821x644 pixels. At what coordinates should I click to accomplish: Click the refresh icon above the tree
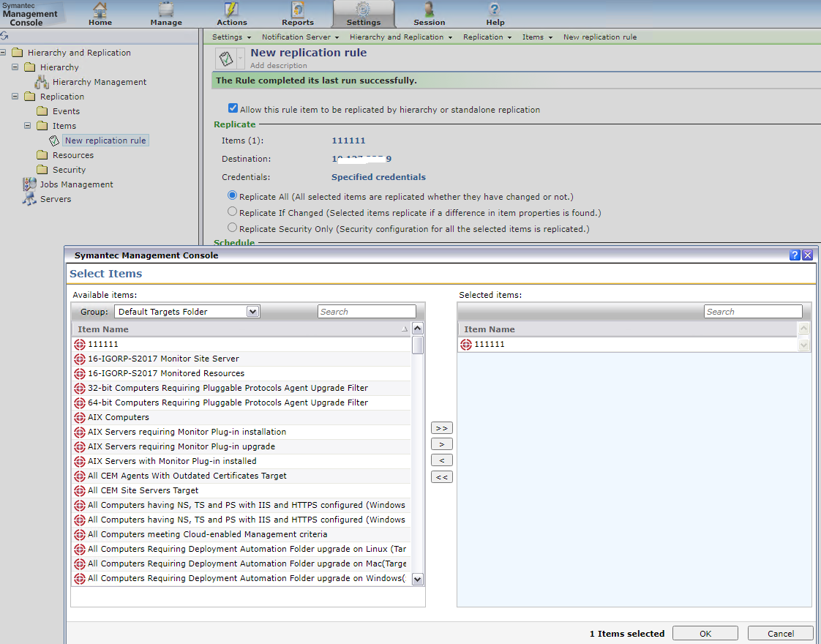coord(4,36)
